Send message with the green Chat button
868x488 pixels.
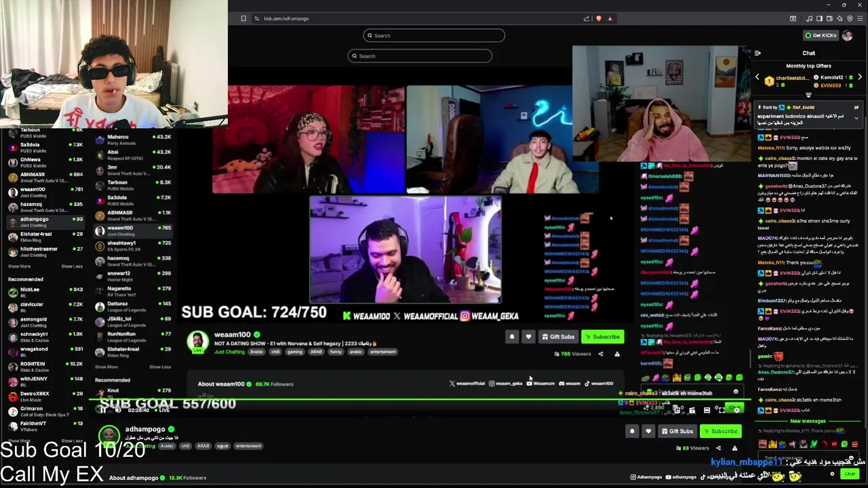[850, 474]
